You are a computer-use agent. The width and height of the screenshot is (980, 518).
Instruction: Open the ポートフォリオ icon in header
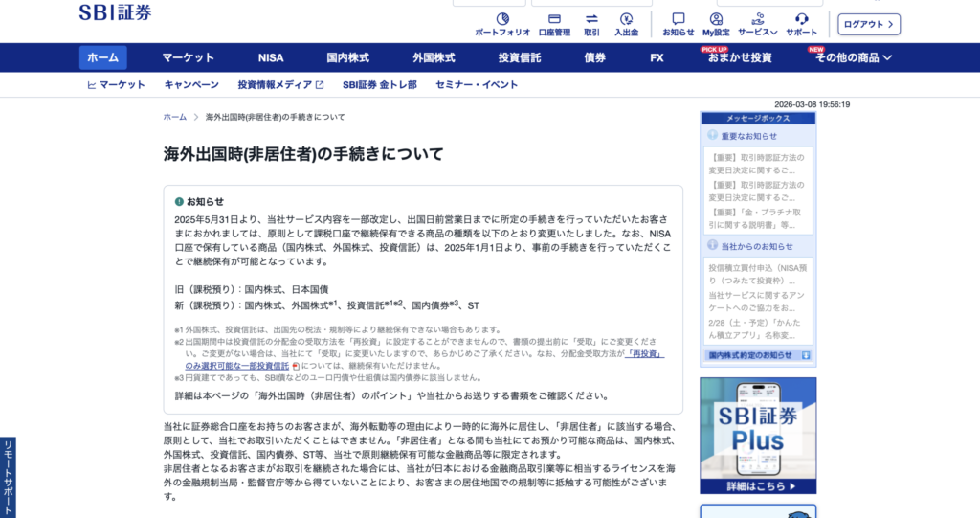(502, 24)
